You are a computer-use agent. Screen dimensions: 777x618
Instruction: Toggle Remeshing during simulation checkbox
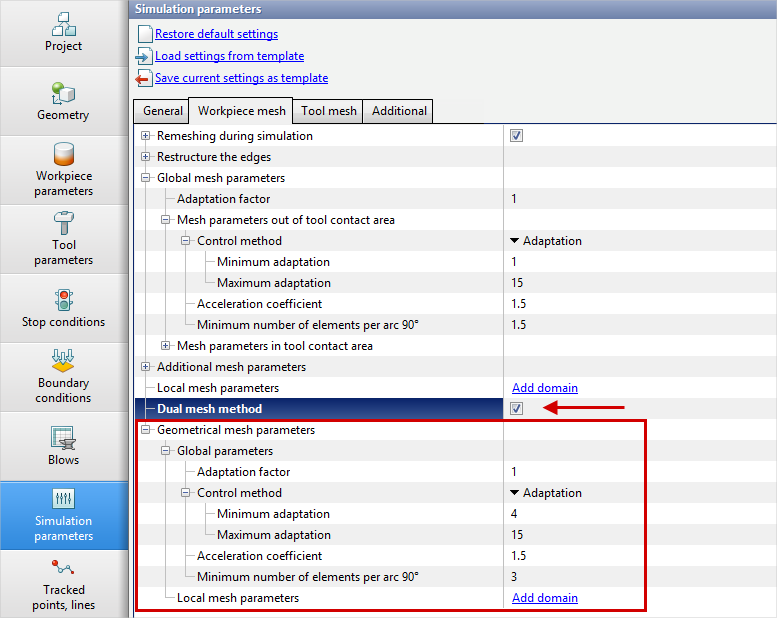[x=516, y=136]
